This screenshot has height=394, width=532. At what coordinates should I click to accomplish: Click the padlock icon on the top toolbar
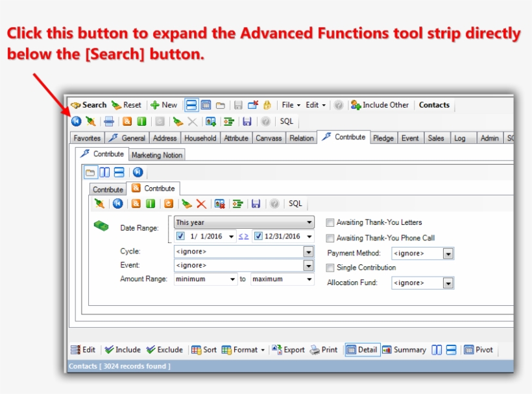[x=267, y=104]
